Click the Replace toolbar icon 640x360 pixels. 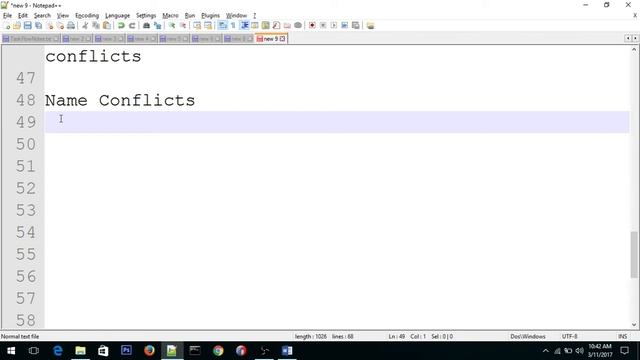pyautogui.click(x=157, y=26)
